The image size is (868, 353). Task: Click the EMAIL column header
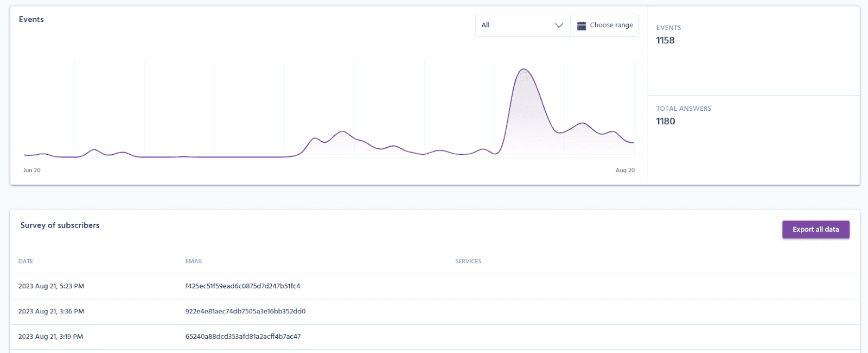(x=194, y=261)
